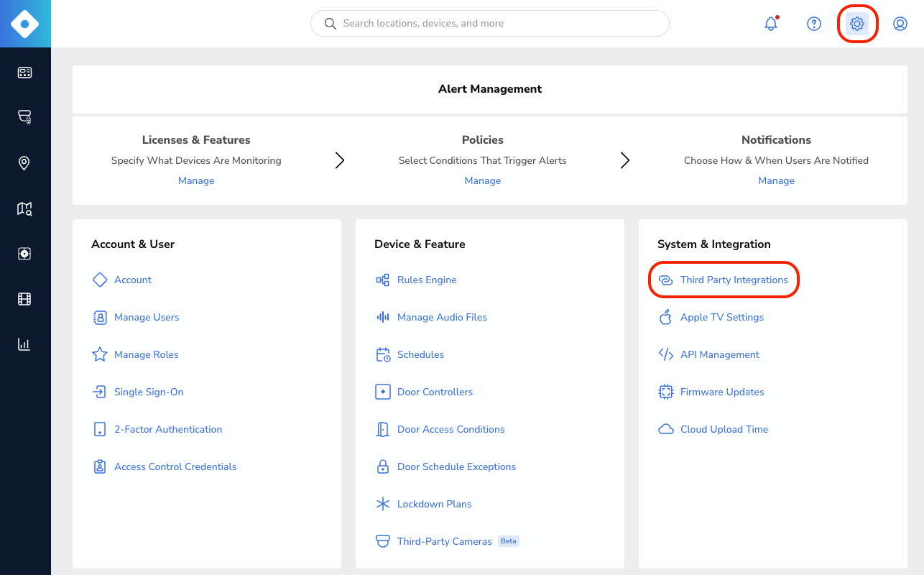Click the diamond logo in the corner
924x575 pixels.
pyautogui.click(x=25, y=24)
